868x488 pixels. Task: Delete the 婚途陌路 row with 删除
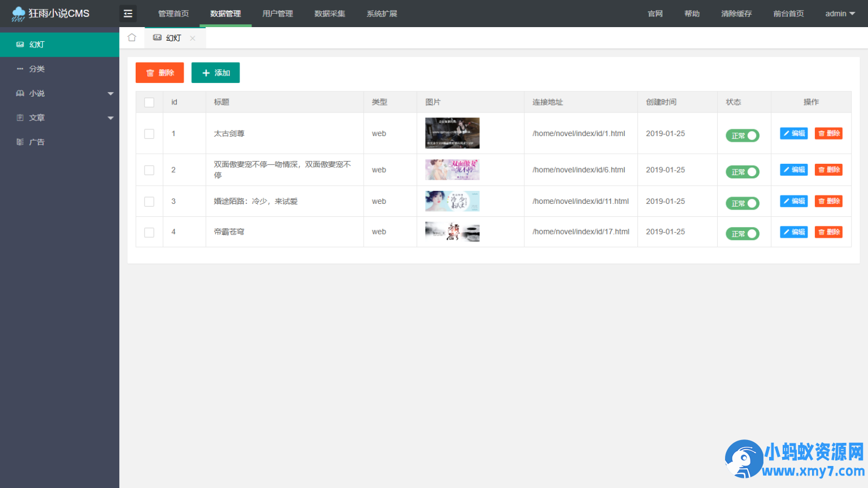[x=829, y=201]
